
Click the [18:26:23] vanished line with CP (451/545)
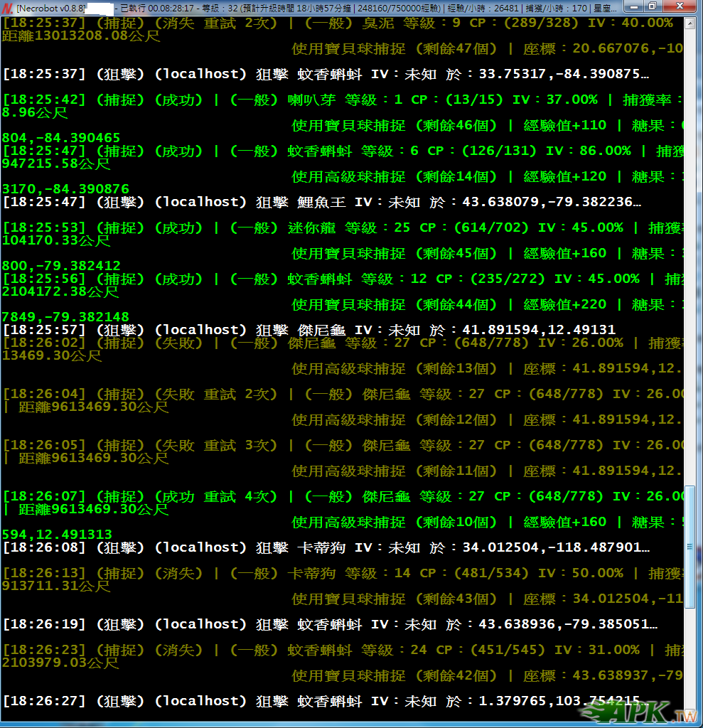point(343,650)
